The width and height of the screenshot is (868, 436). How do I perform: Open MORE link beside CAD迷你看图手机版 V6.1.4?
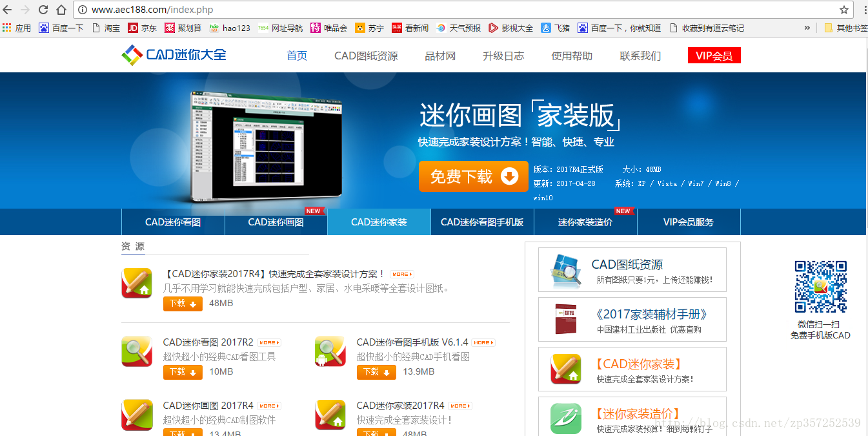(483, 343)
